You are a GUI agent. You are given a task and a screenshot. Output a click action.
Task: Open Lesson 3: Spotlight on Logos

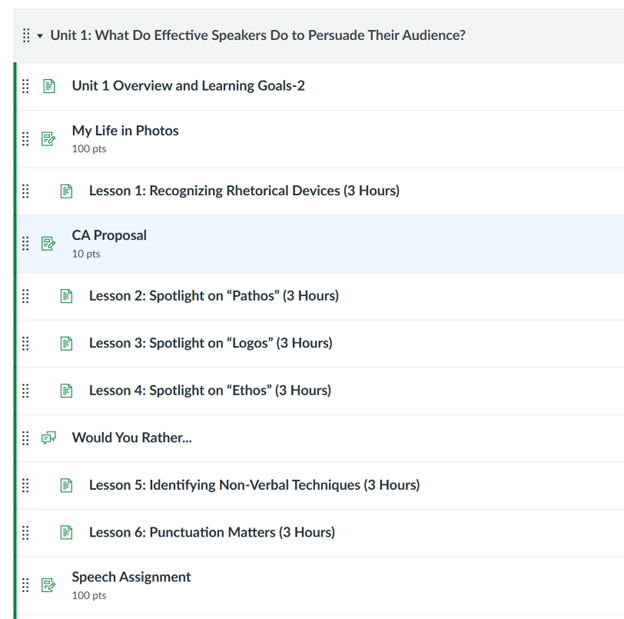pyautogui.click(x=210, y=343)
